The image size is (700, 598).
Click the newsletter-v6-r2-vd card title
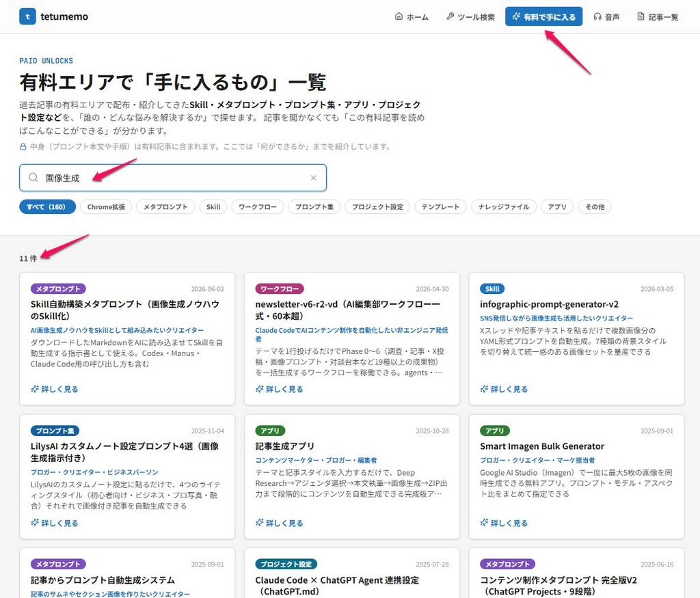click(x=347, y=310)
